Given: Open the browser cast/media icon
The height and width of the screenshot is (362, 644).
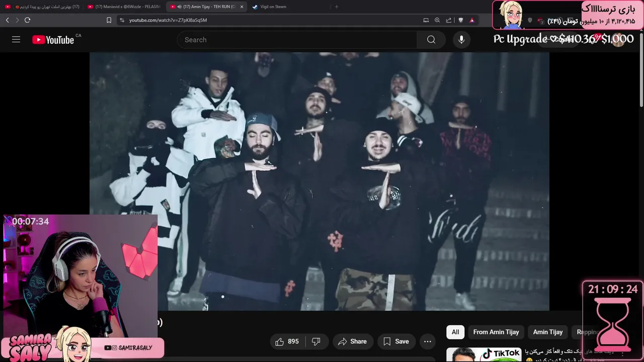Looking at the screenshot, I should [x=426, y=20].
